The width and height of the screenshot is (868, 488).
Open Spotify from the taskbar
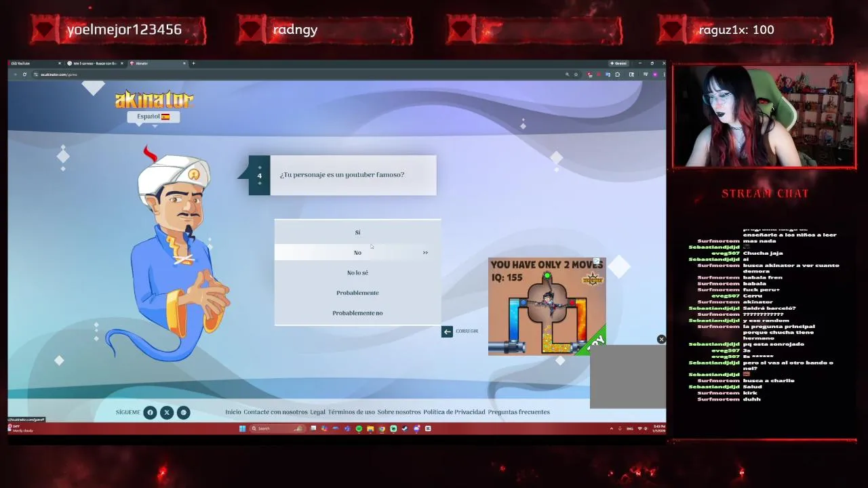coord(359,428)
